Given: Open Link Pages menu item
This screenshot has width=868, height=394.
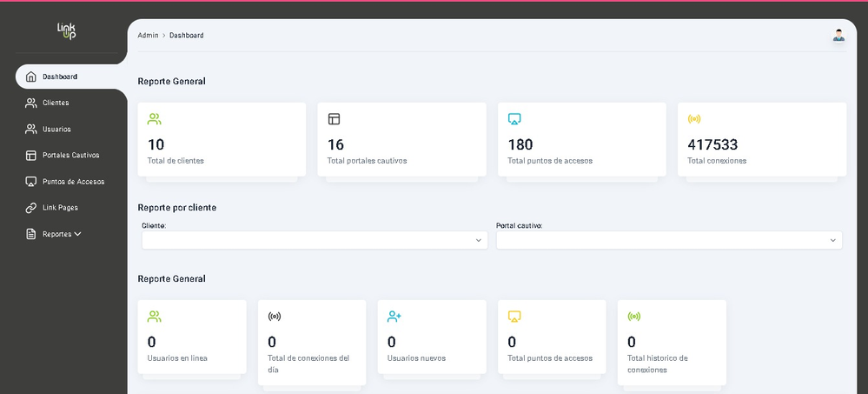Looking at the screenshot, I should pos(60,208).
